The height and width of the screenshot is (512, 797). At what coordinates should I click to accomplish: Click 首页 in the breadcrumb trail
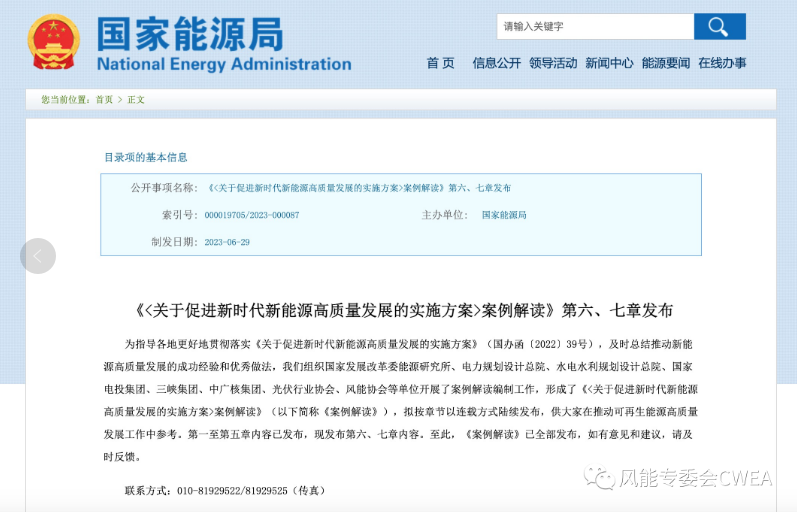pyautogui.click(x=104, y=100)
